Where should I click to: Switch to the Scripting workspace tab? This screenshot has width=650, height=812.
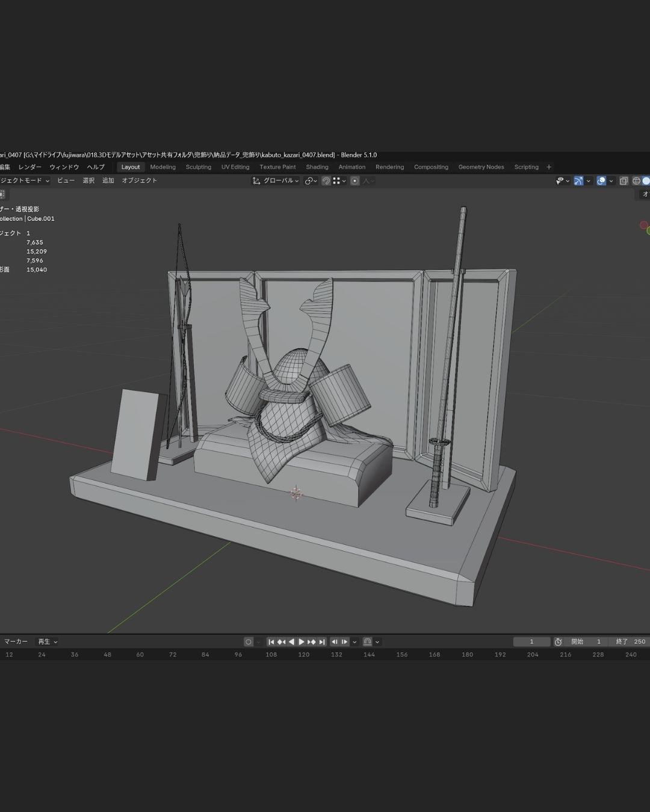[526, 167]
